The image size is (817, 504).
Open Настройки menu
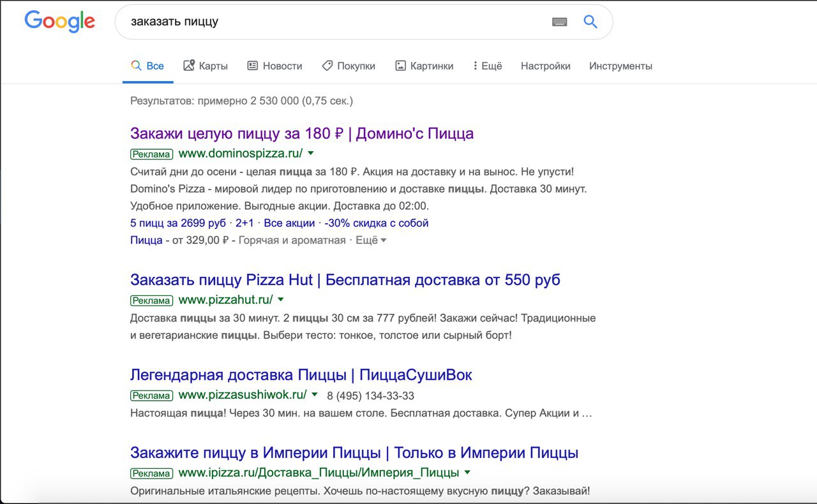[x=546, y=66]
